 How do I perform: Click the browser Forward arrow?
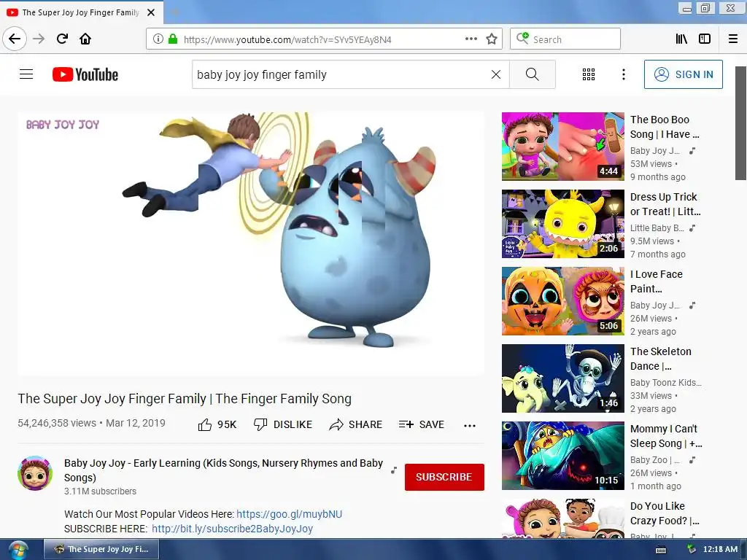point(39,39)
